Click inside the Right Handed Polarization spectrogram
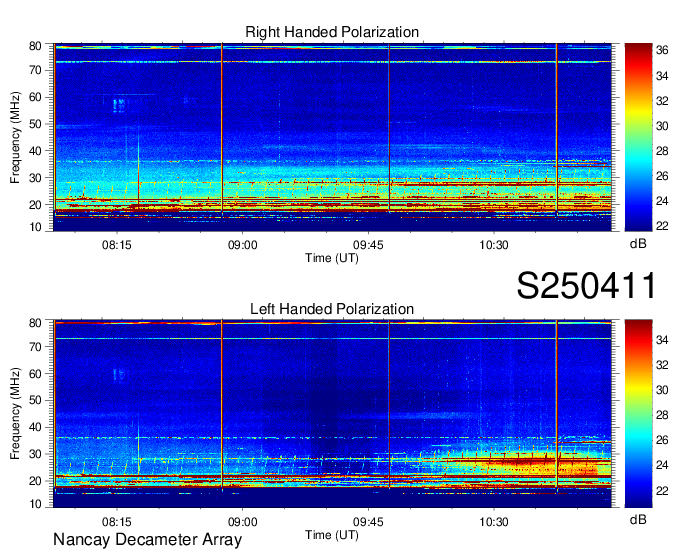Screen dimensions: 680x552 tap(333, 137)
